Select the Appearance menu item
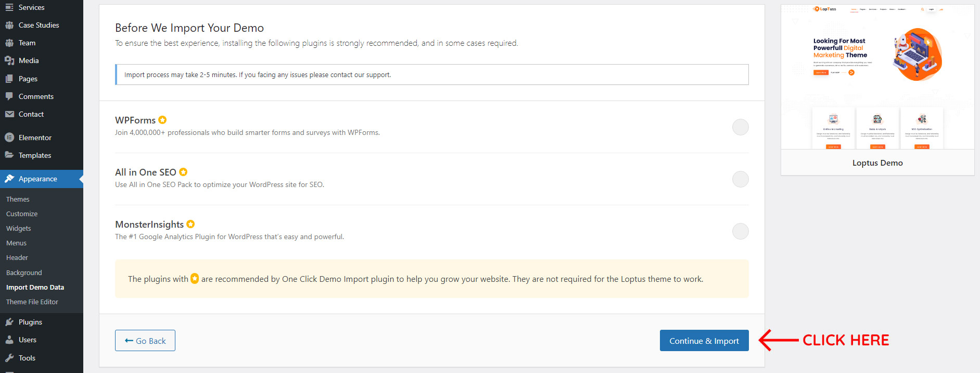Image resolution: width=980 pixels, height=373 pixels. [x=42, y=179]
